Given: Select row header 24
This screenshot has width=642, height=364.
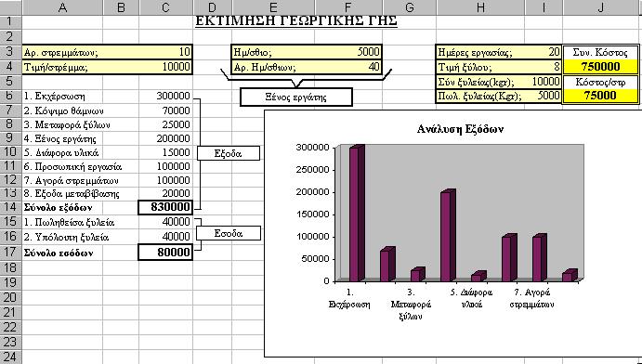Looking at the screenshot, I should click(10, 357).
